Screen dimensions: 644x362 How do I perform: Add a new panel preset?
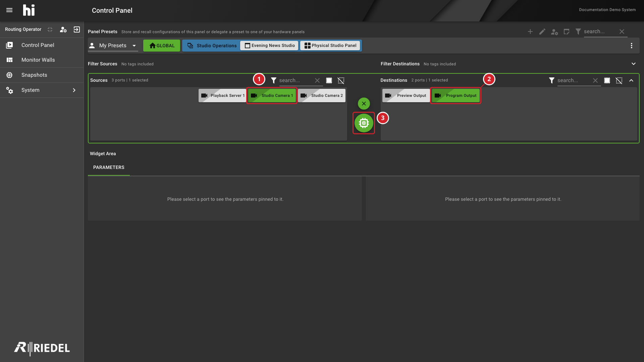530,32
